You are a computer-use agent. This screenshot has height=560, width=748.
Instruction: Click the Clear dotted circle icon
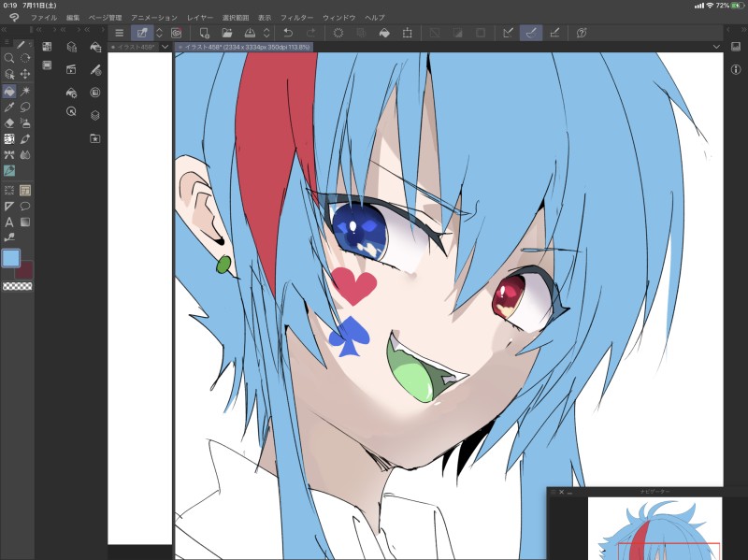pyautogui.click(x=338, y=33)
